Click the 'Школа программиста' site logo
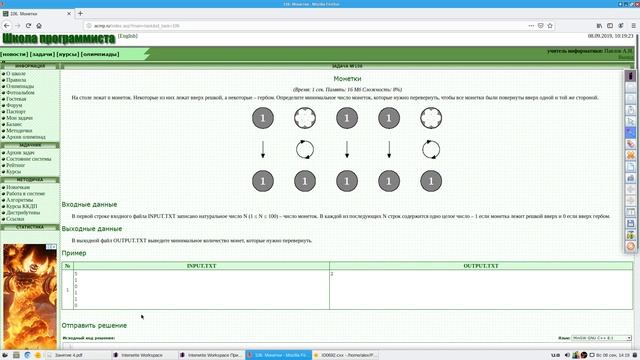 59,39
